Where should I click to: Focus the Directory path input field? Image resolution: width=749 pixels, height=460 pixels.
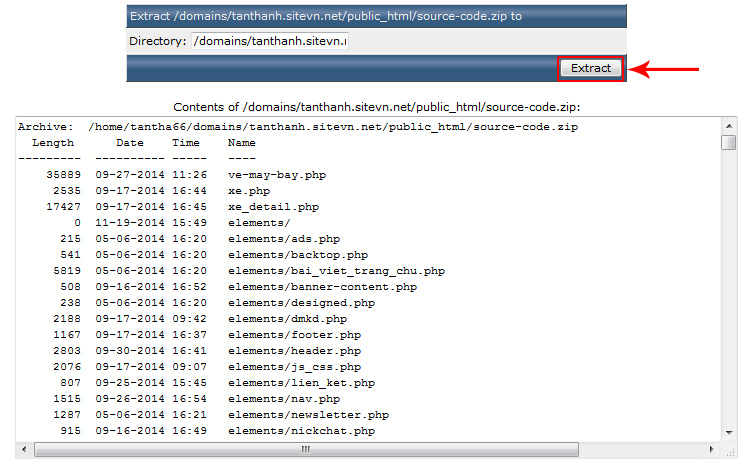269,41
